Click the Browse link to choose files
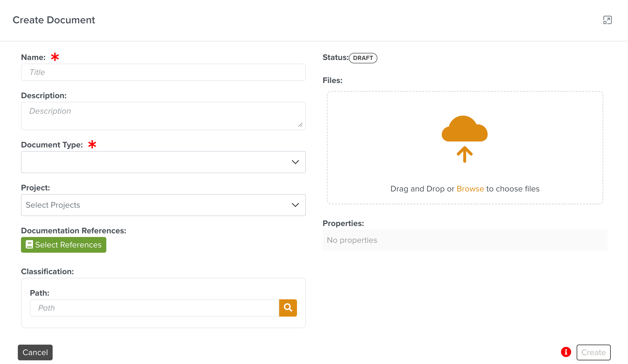 [470, 189]
